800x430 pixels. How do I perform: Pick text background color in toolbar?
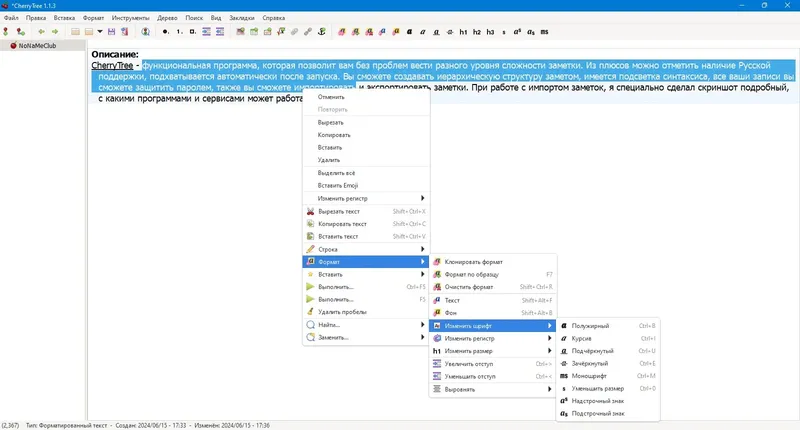396,32
